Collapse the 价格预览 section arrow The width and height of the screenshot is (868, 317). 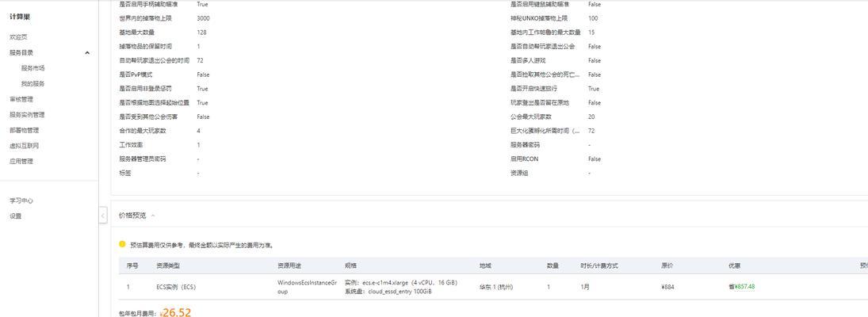click(153, 216)
